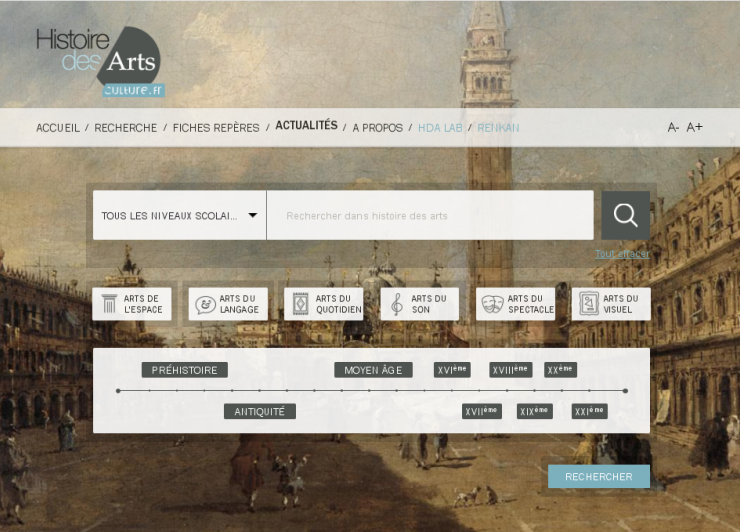Select the XVIIème century marker
The width and height of the screenshot is (740, 532).
pos(481,411)
